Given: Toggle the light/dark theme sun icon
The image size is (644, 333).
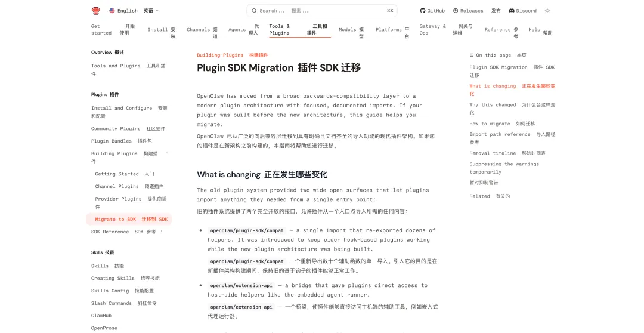Looking at the screenshot, I should point(547,11).
